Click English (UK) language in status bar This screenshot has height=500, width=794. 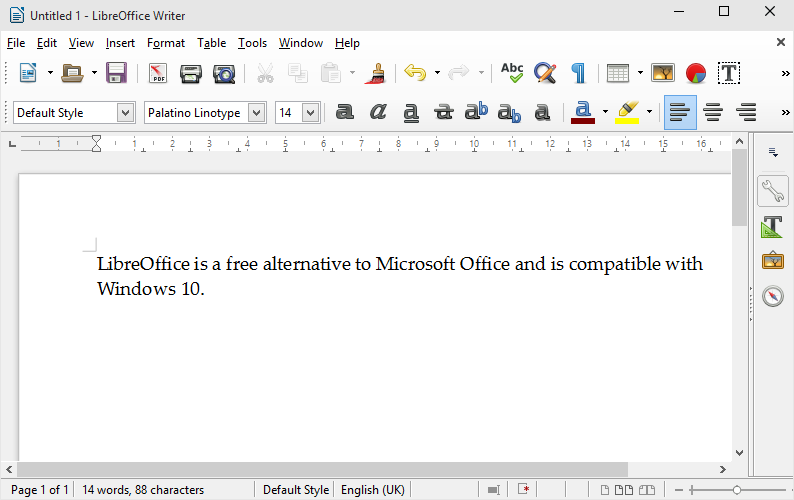[372, 490]
